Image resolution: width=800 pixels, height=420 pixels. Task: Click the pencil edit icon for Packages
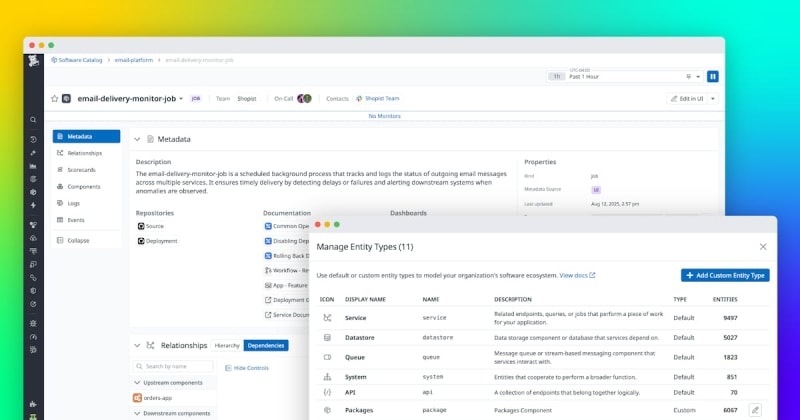tap(755, 409)
